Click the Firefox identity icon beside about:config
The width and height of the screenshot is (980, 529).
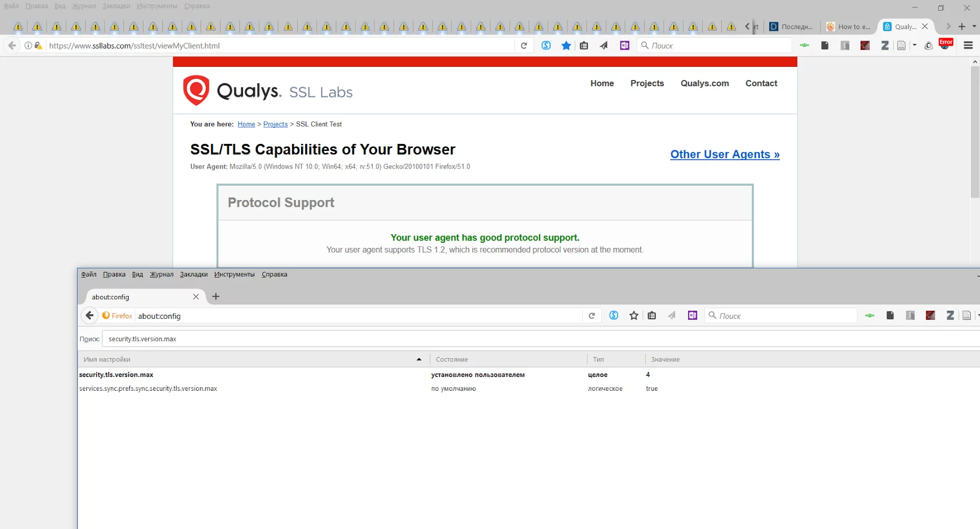click(x=117, y=316)
